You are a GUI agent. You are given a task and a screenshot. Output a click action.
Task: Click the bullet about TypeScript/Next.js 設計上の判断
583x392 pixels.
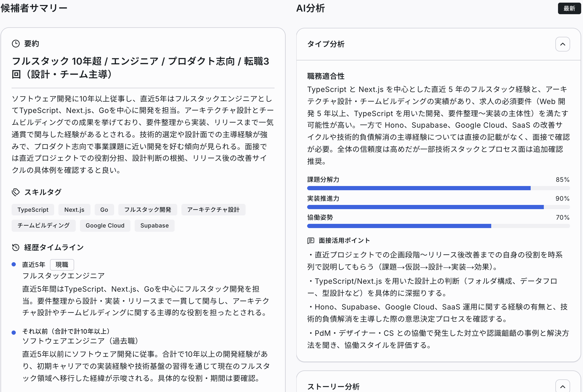[x=433, y=287]
